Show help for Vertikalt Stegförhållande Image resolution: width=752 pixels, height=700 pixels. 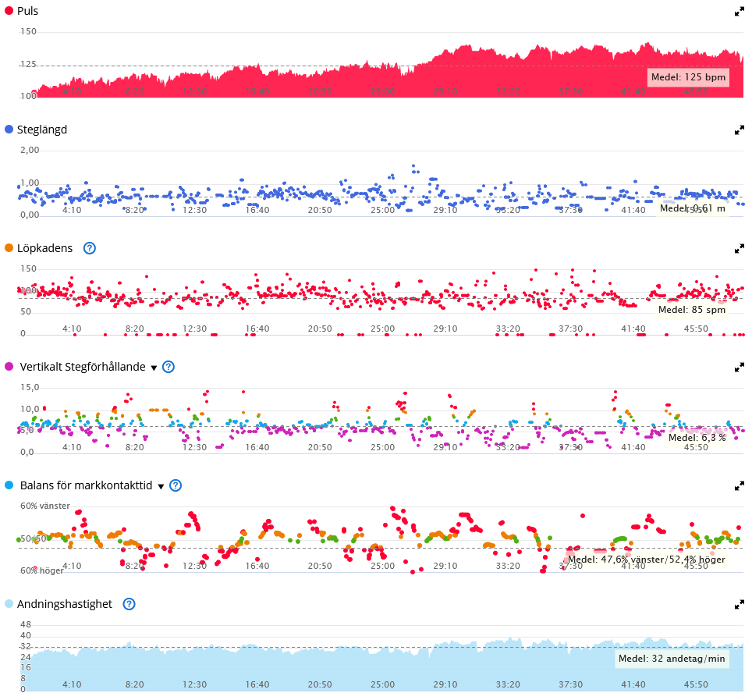(x=168, y=367)
